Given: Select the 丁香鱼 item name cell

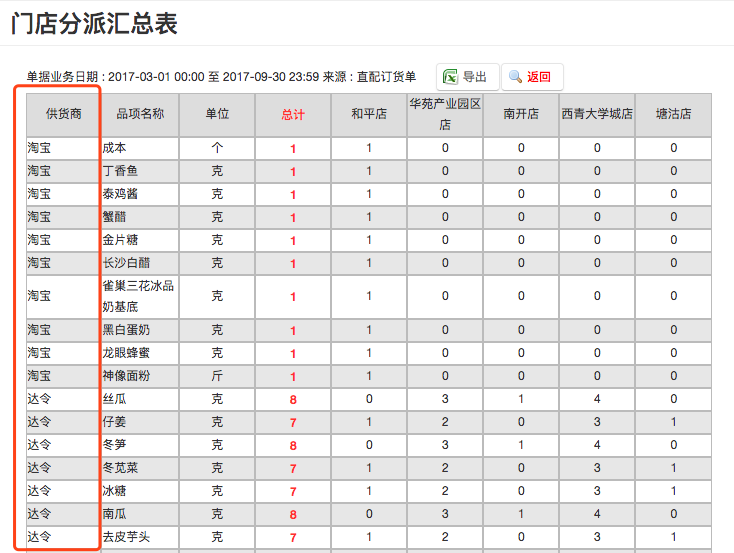Looking at the screenshot, I should pos(140,171).
